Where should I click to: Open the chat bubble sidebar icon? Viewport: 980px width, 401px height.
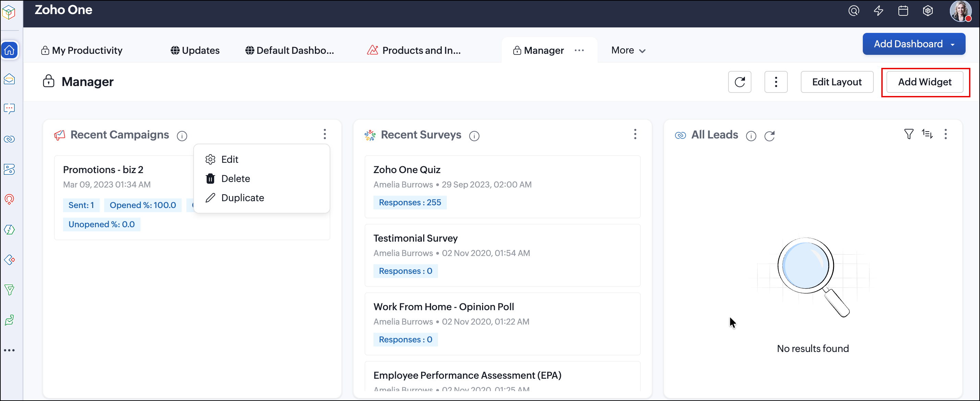click(10, 109)
